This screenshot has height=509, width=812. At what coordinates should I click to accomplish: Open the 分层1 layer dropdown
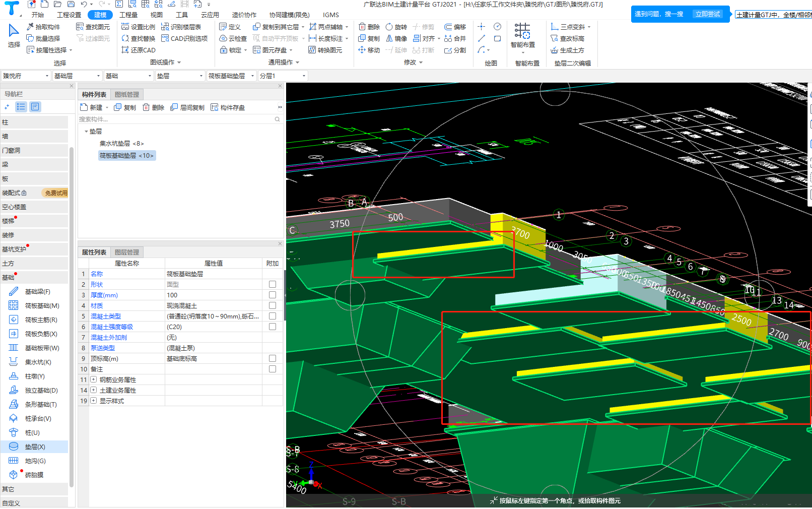point(283,76)
